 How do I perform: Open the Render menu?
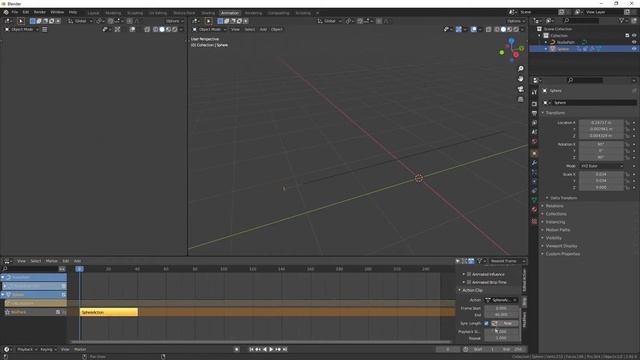pos(40,12)
